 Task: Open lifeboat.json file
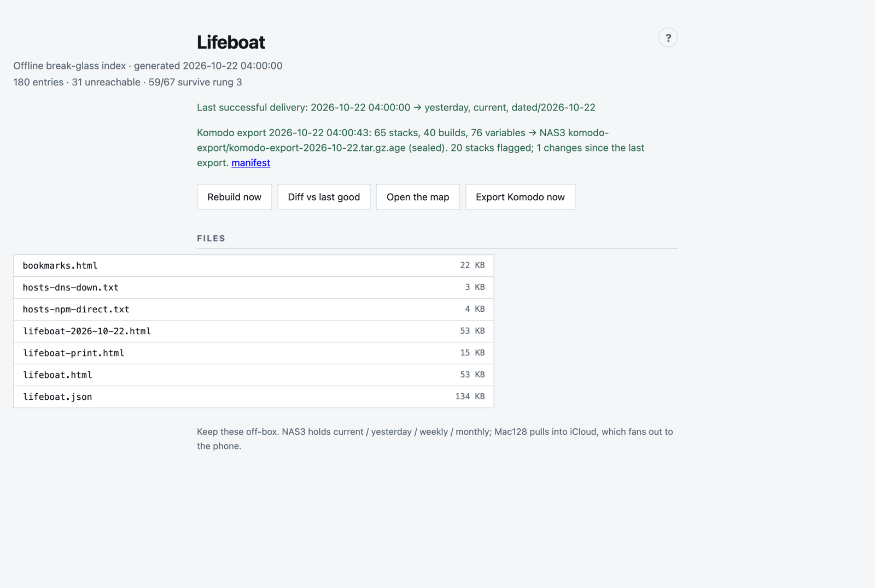pos(254,397)
